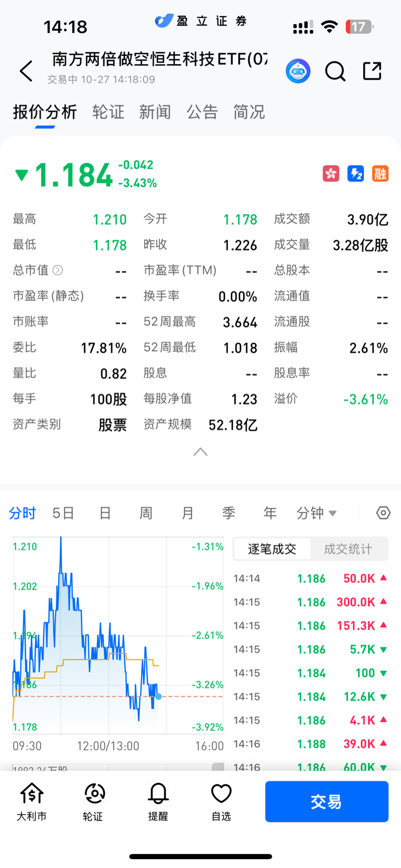Tap the search magnifier icon

point(335,71)
